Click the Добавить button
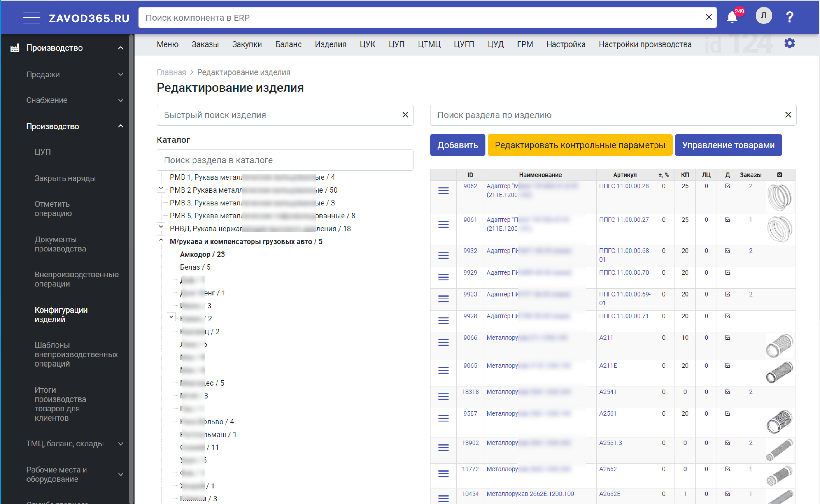Screen dimensions: 820x504 coord(457,145)
